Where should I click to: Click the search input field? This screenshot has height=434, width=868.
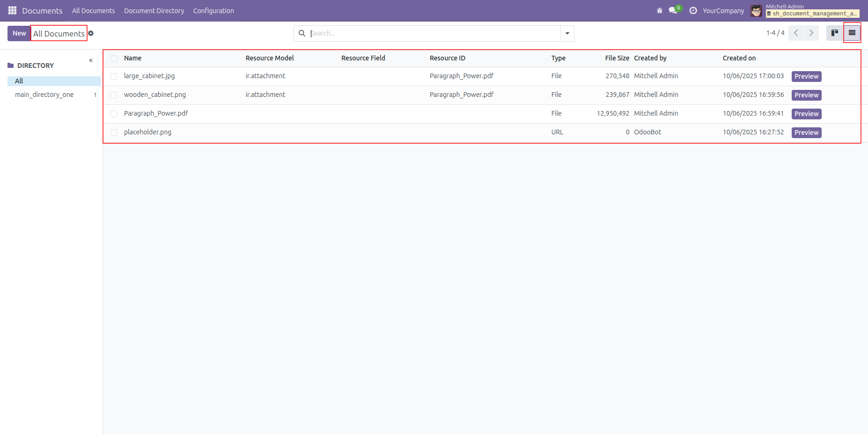(x=433, y=33)
